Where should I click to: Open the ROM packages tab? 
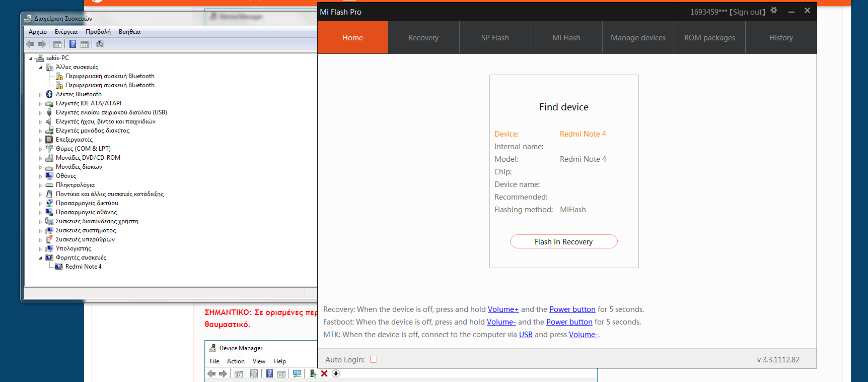point(709,38)
